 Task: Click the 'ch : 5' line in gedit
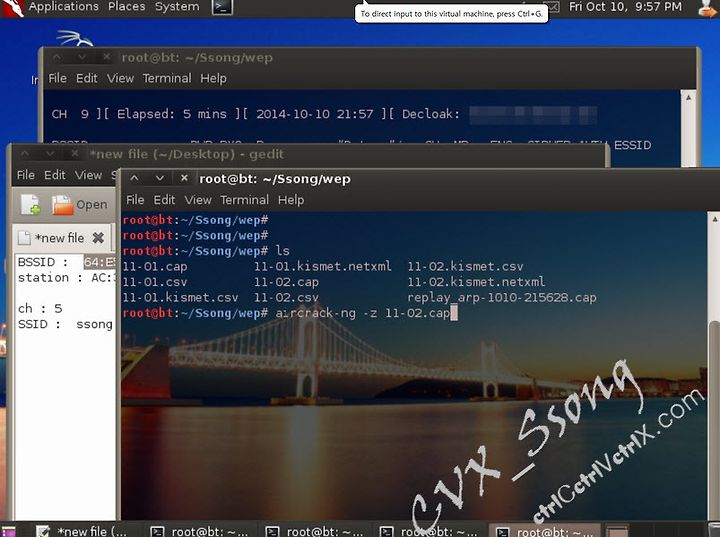tap(40, 309)
